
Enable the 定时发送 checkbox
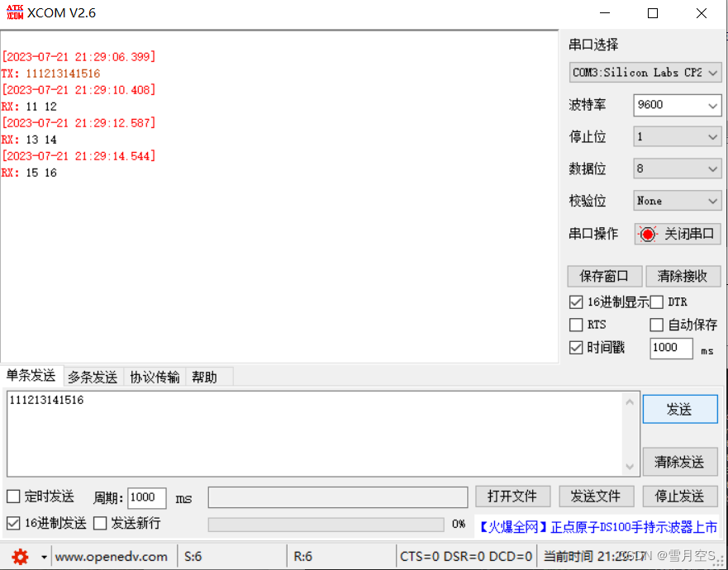point(13,496)
